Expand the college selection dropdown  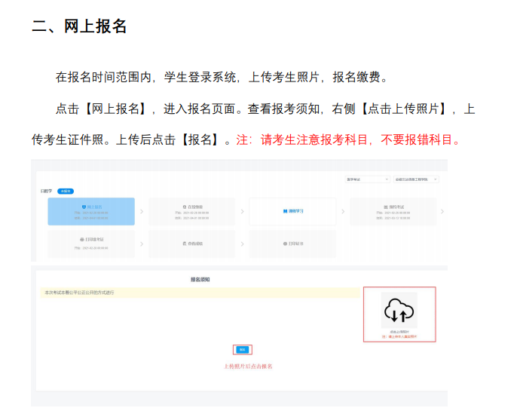point(415,179)
